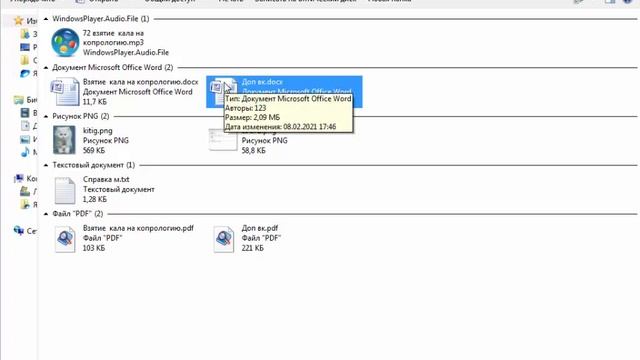Click the 221 КБ size label
Screen dimensions: 640x360
point(252,248)
